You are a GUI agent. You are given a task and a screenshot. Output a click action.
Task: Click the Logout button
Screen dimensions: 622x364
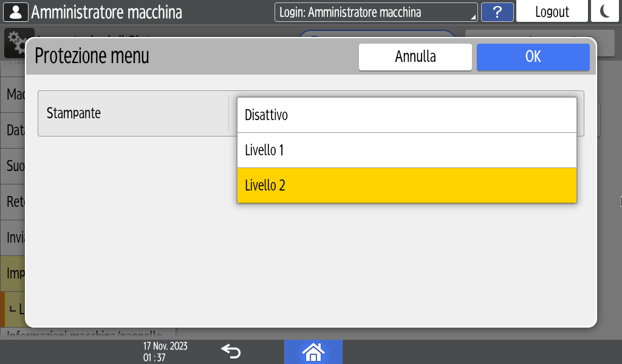click(x=552, y=12)
